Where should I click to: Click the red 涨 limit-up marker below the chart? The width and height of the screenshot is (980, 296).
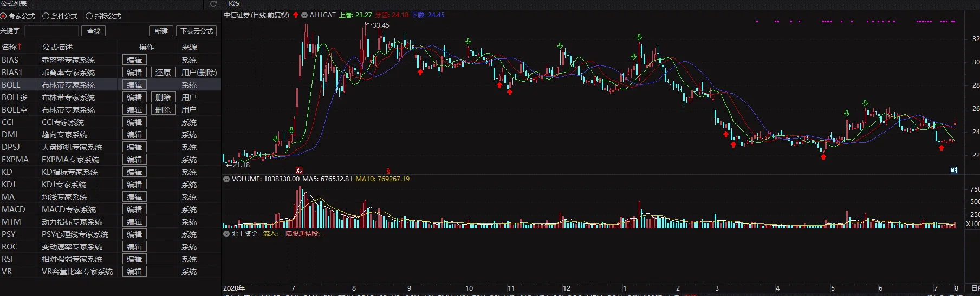click(x=299, y=170)
